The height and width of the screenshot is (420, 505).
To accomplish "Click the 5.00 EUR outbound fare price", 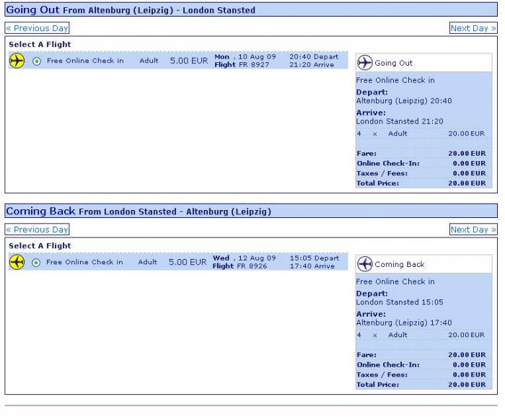I will click(189, 61).
